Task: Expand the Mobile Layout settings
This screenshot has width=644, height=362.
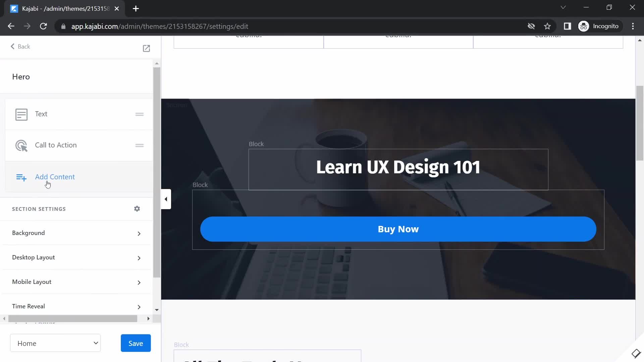Action: [76, 282]
